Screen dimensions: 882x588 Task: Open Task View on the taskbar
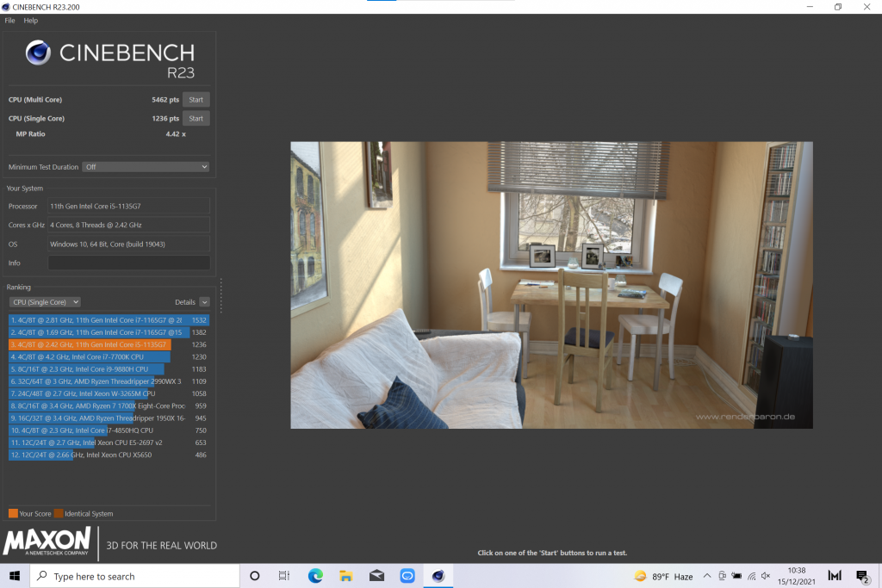pos(284,576)
